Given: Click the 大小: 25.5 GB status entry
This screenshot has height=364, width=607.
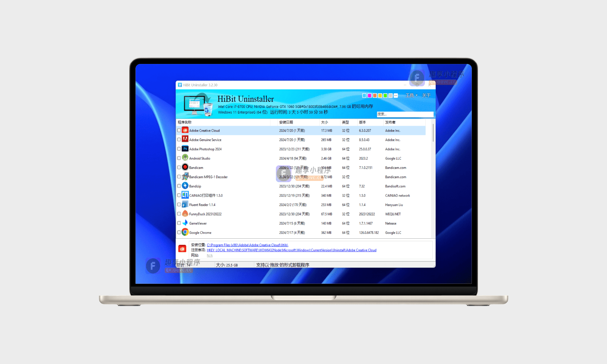Looking at the screenshot, I should click(x=227, y=265).
